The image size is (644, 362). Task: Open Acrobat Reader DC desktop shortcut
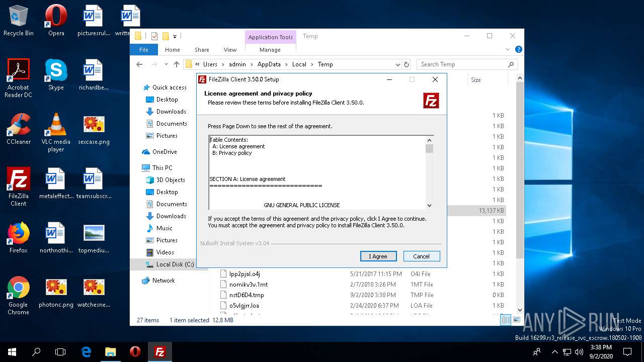[18, 78]
